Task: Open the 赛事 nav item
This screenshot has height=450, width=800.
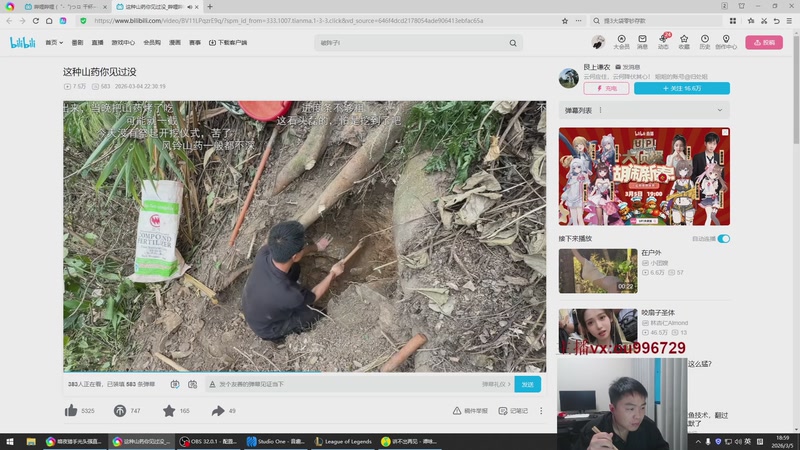Action: [195, 43]
